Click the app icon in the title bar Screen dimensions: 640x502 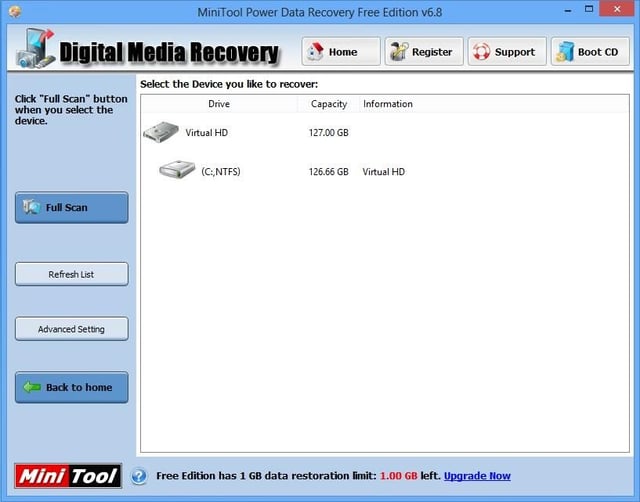pyautogui.click(x=15, y=11)
